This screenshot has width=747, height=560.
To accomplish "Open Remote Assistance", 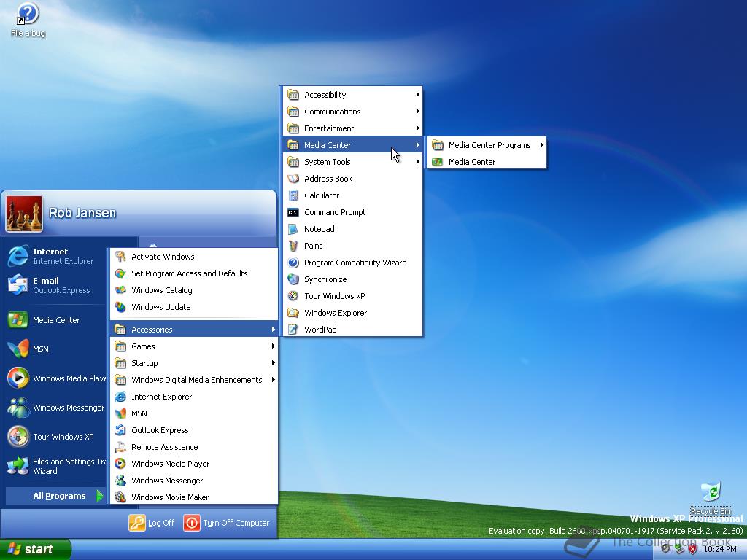I will 194,447.
